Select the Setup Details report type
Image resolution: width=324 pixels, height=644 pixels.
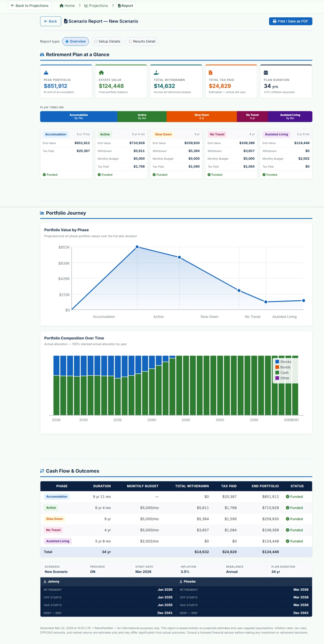(x=107, y=41)
